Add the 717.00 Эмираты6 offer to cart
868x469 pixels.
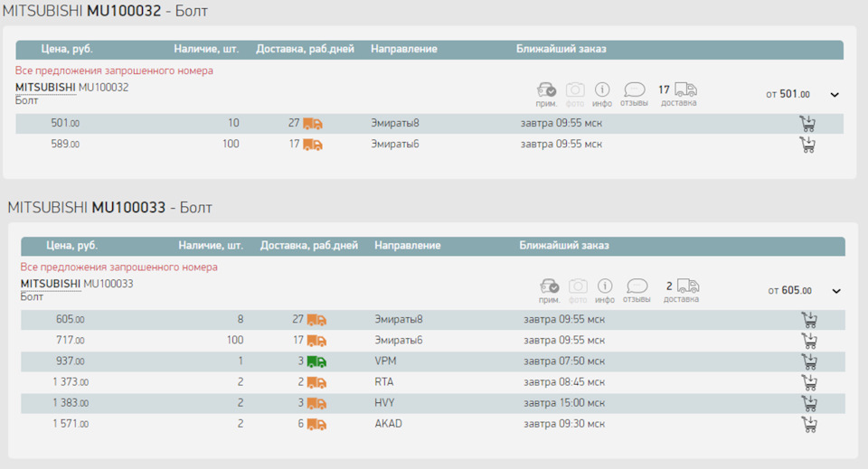(x=809, y=341)
